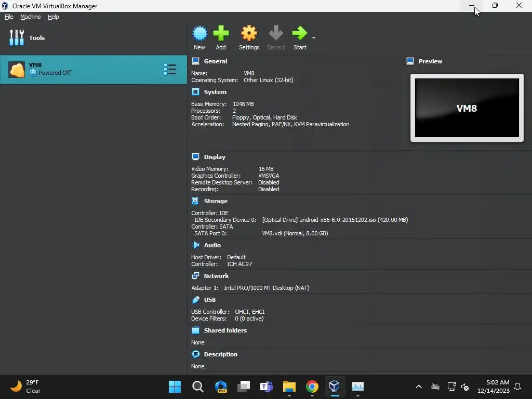This screenshot has height=399, width=532.
Task: Open the weather widget showing 29°F
Action: [x=25, y=387]
